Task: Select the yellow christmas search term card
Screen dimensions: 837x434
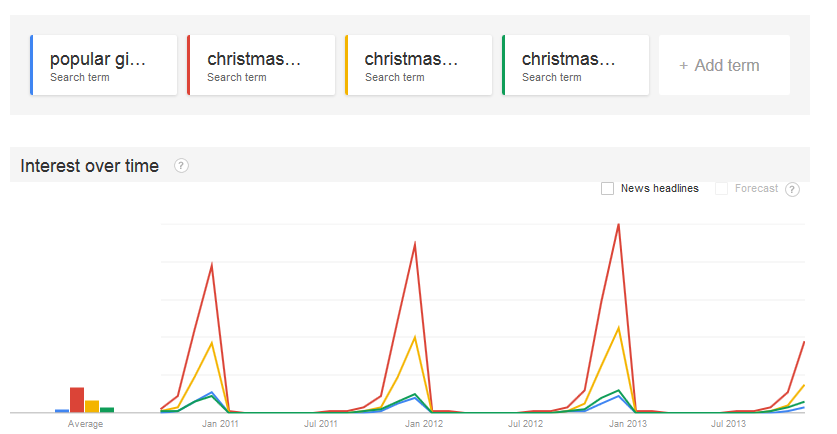Action: pyautogui.click(x=418, y=66)
